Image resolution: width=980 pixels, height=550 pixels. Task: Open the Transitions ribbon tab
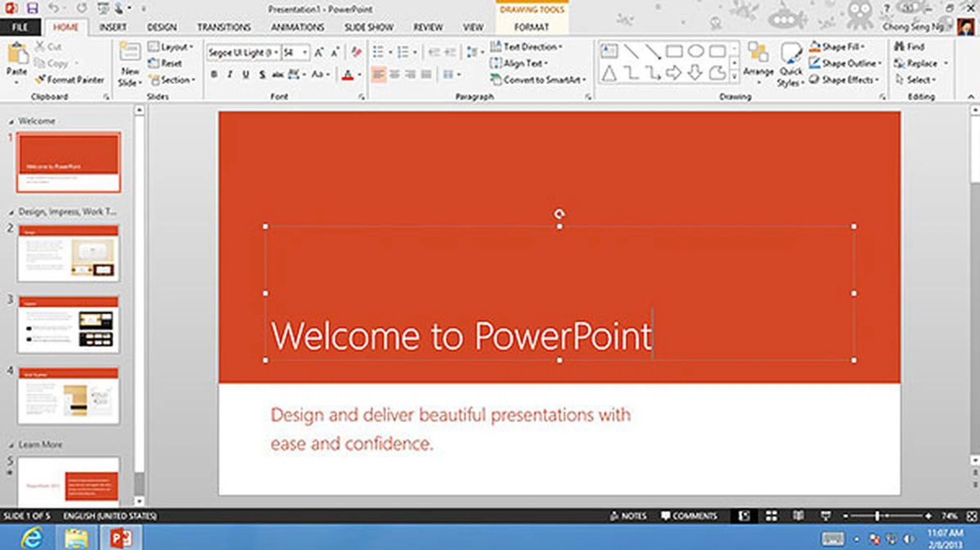click(224, 27)
